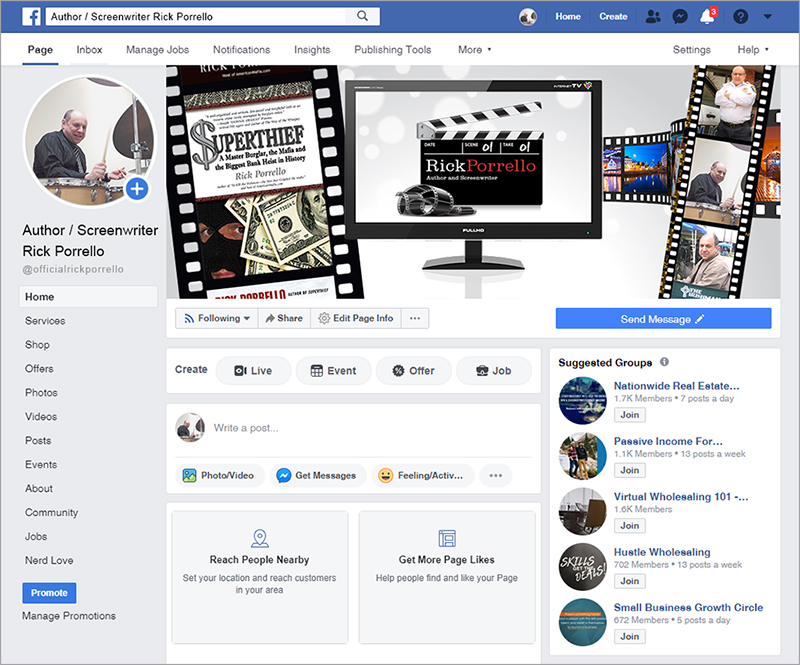Open account arrow dropdown in top bar
This screenshot has height=665, width=800.
click(767, 17)
